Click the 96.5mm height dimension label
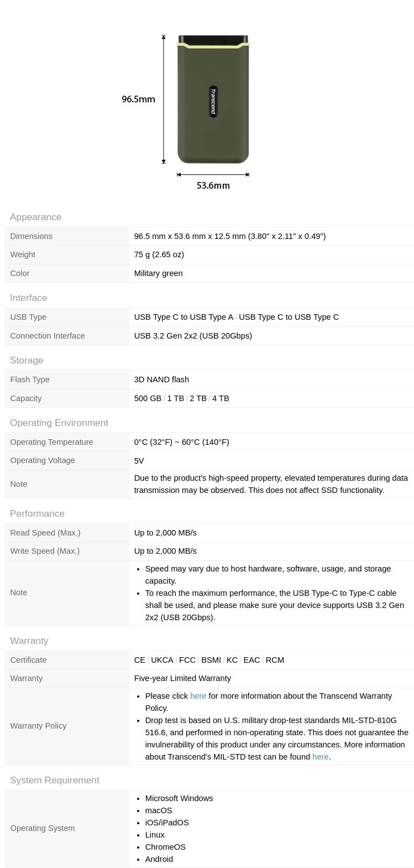 pos(138,100)
